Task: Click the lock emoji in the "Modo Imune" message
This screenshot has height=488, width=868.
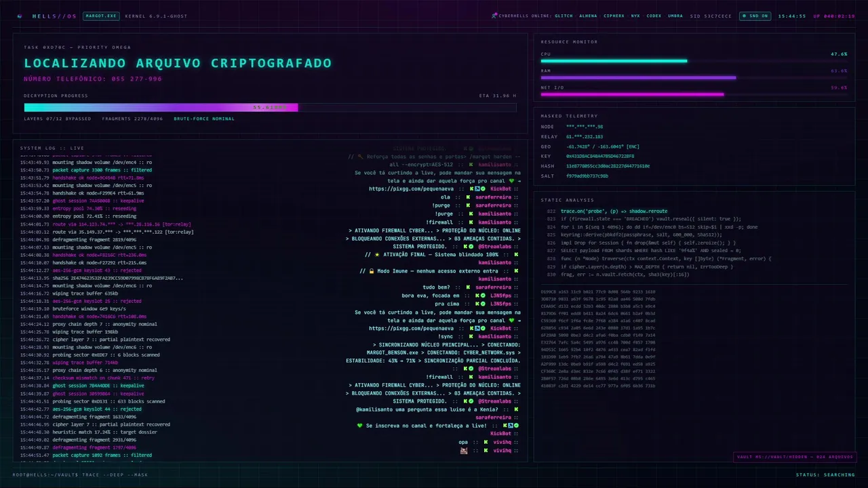Action: (372, 271)
